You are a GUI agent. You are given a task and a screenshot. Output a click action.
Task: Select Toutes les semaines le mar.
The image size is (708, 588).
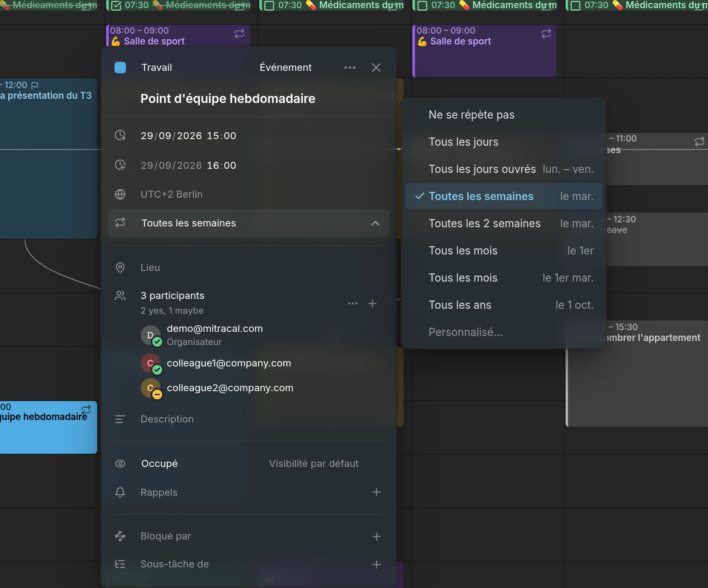(x=504, y=196)
